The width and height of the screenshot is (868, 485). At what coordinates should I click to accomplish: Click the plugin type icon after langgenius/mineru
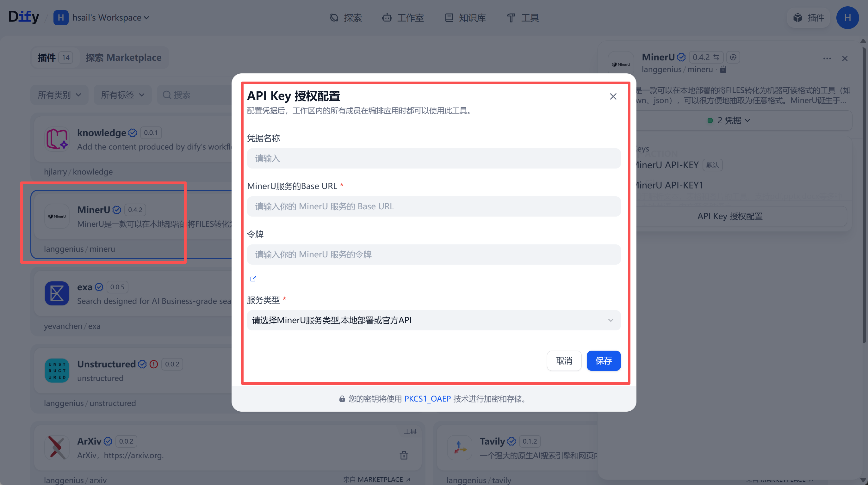coord(723,69)
